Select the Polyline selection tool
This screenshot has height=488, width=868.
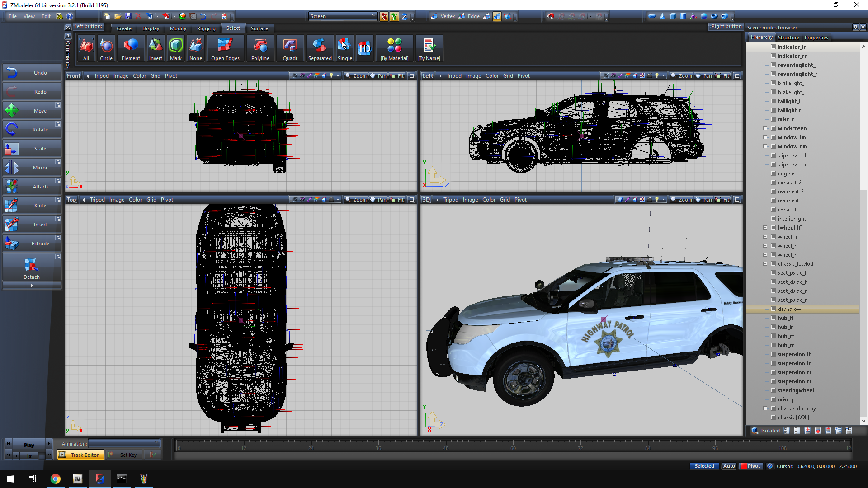coord(260,49)
